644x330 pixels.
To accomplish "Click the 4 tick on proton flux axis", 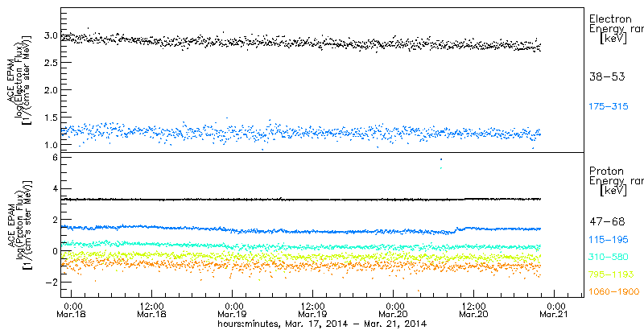I will pos(54,189).
